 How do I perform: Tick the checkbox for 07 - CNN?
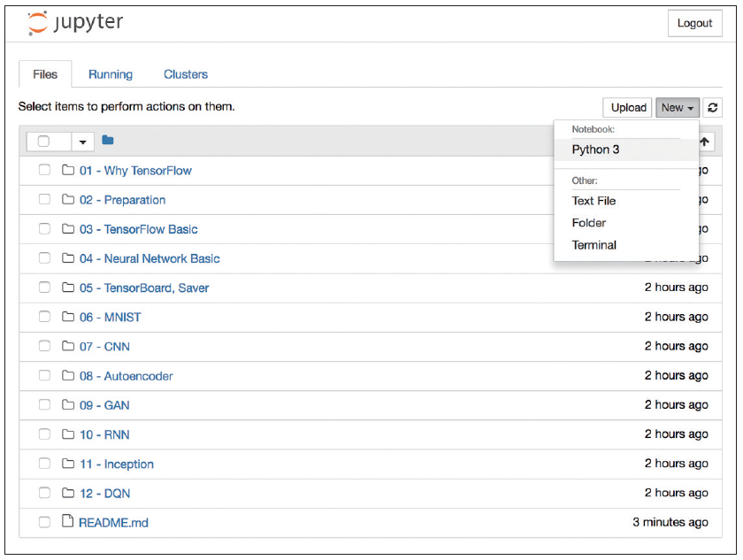pos(44,346)
